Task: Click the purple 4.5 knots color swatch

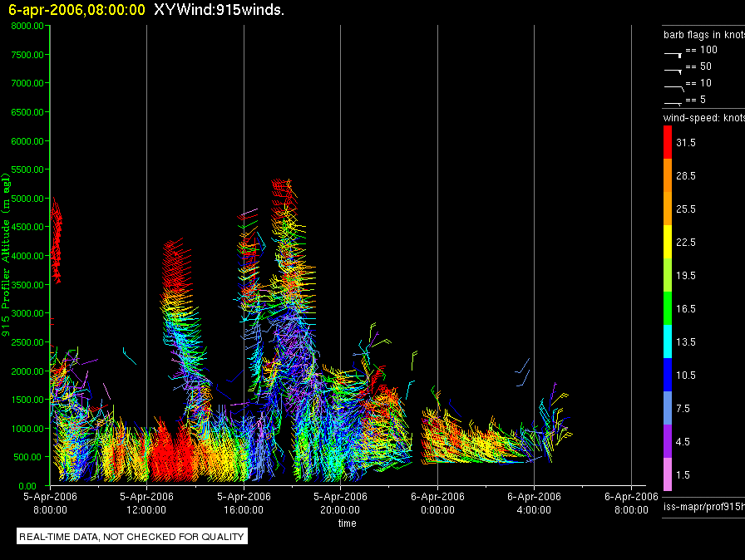Action: pos(667,441)
